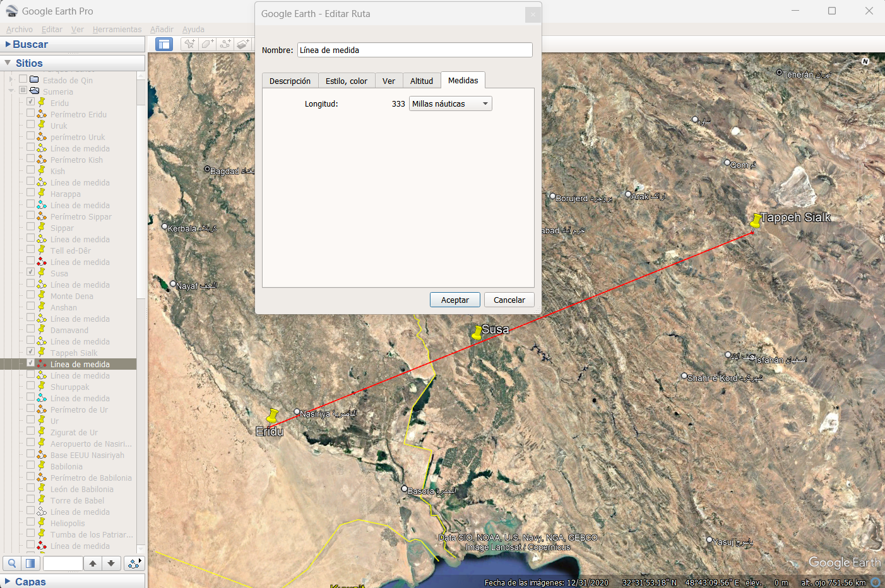The height and width of the screenshot is (588, 885).
Task: Click the add placemark toolbar icon
Action: [x=189, y=44]
